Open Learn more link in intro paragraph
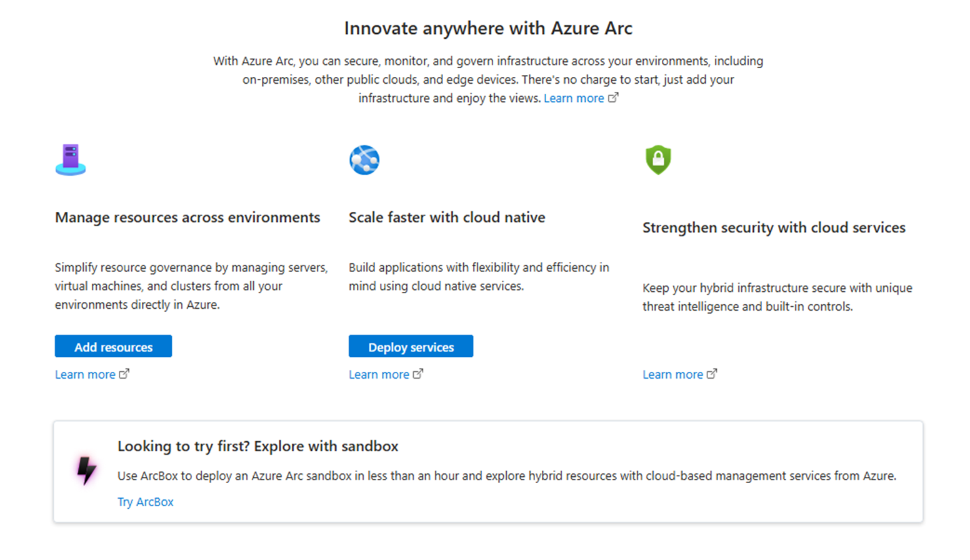970x560 pixels. click(581, 98)
